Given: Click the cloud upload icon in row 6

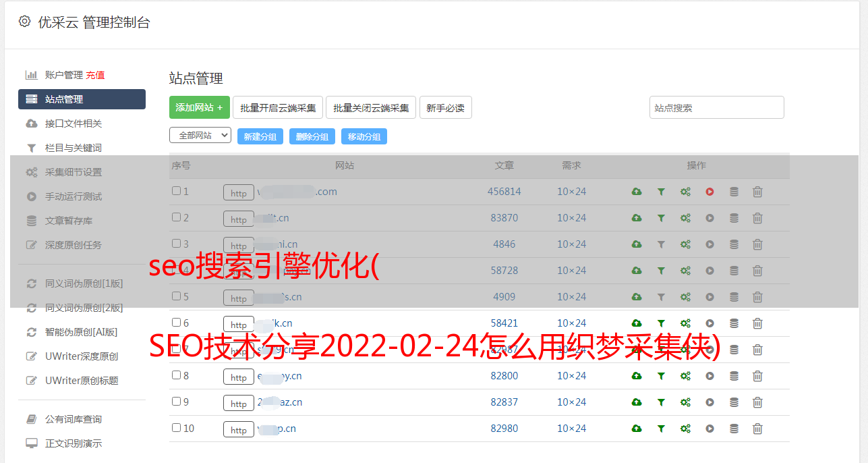Looking at the screenshot, I should click(x=636, y=323).
